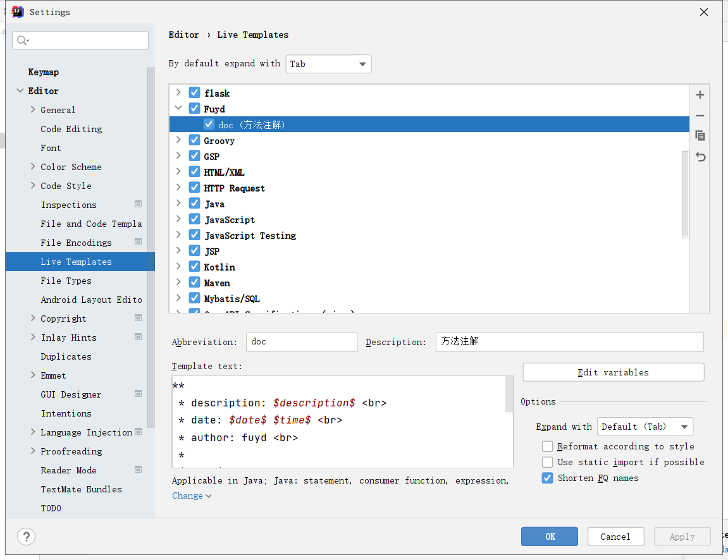The height and width of the screenshot is (560, 728).
Task: Click the Cancel button
Action: click(615, 537)
